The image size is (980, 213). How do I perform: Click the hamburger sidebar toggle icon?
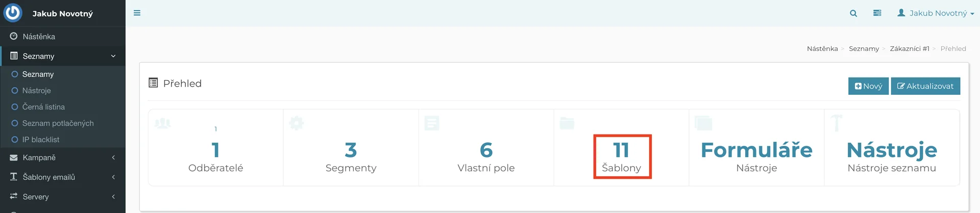coord(137,13)
